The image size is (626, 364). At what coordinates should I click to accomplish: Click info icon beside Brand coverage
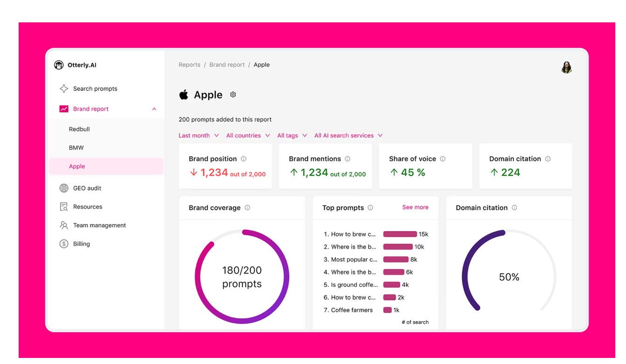(x=247, y=208)
